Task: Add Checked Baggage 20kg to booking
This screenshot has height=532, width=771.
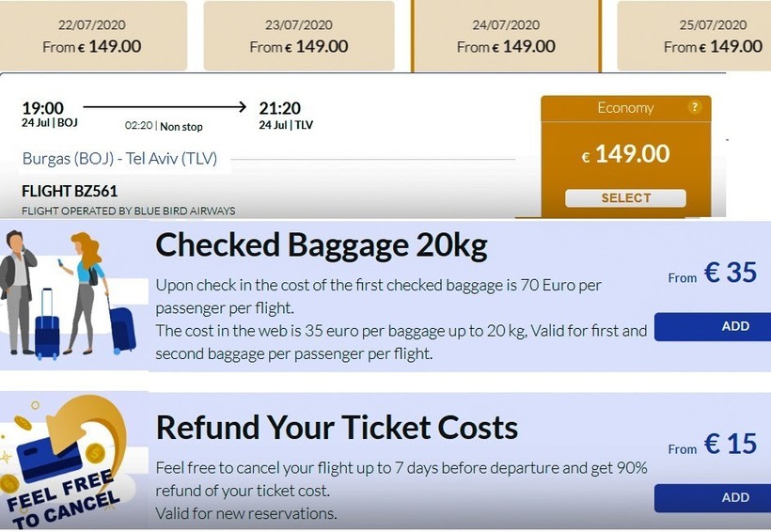Action: point(712,326)
